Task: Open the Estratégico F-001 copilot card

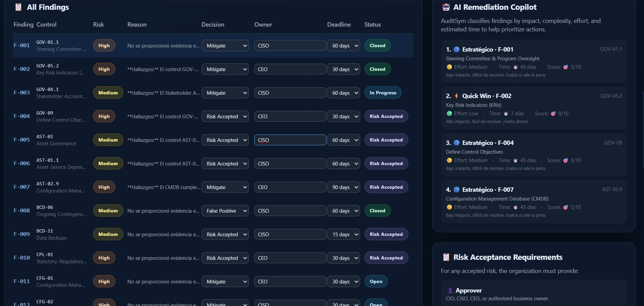Action: (534, 61)
